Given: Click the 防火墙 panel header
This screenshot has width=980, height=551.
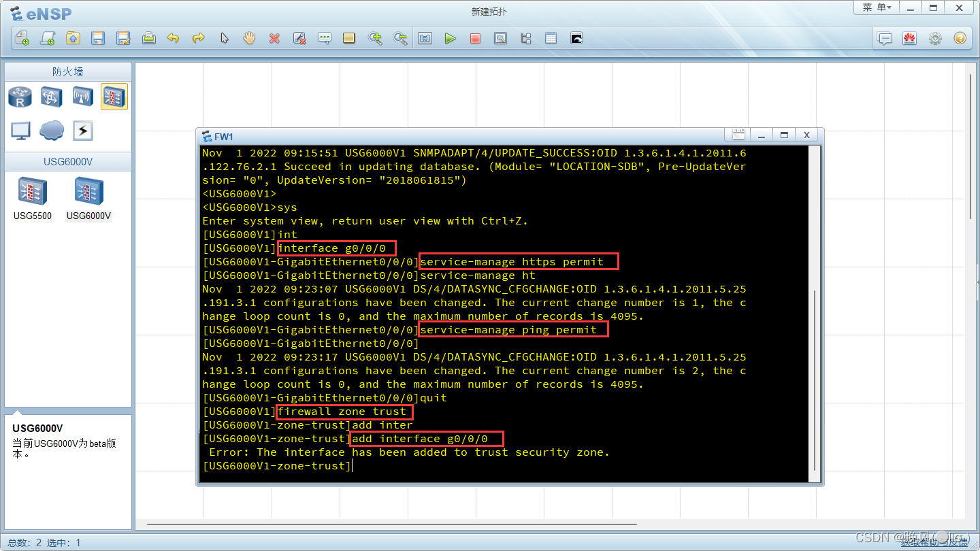Looking at the screenshot, I should point(68,71).
